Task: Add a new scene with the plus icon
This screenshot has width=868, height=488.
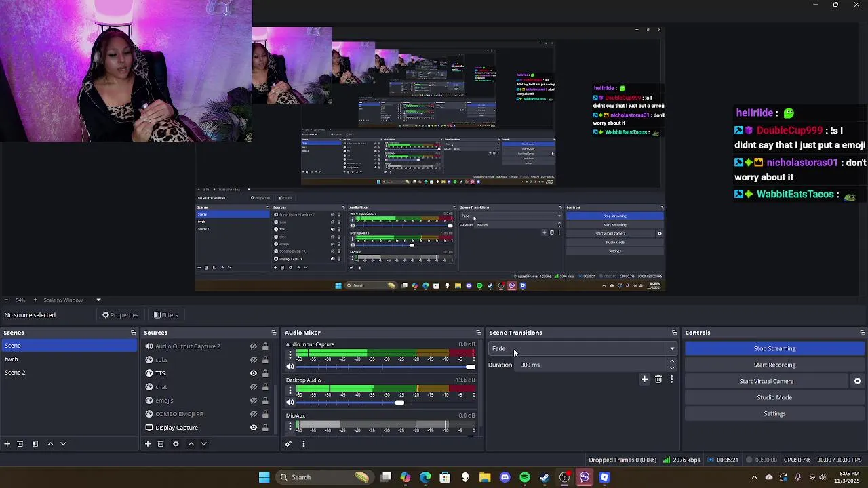Action: [7, 444]
